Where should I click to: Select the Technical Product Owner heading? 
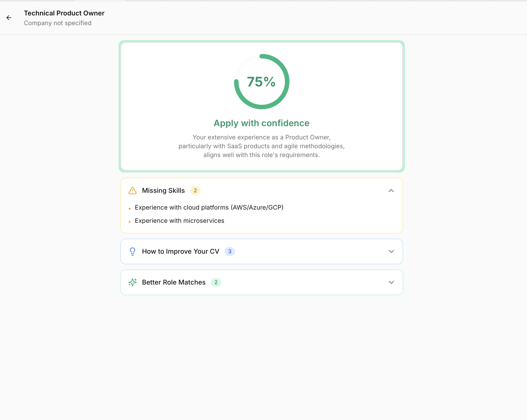point(64,13)
